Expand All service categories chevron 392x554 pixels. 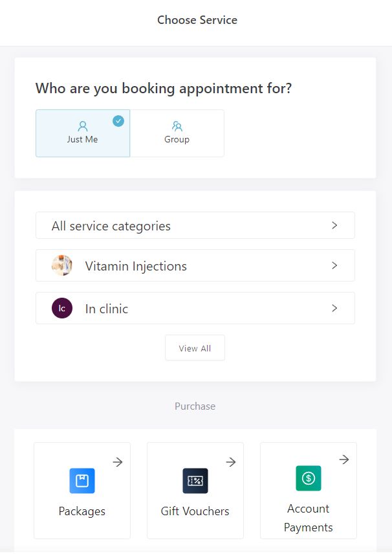point(334,225)
